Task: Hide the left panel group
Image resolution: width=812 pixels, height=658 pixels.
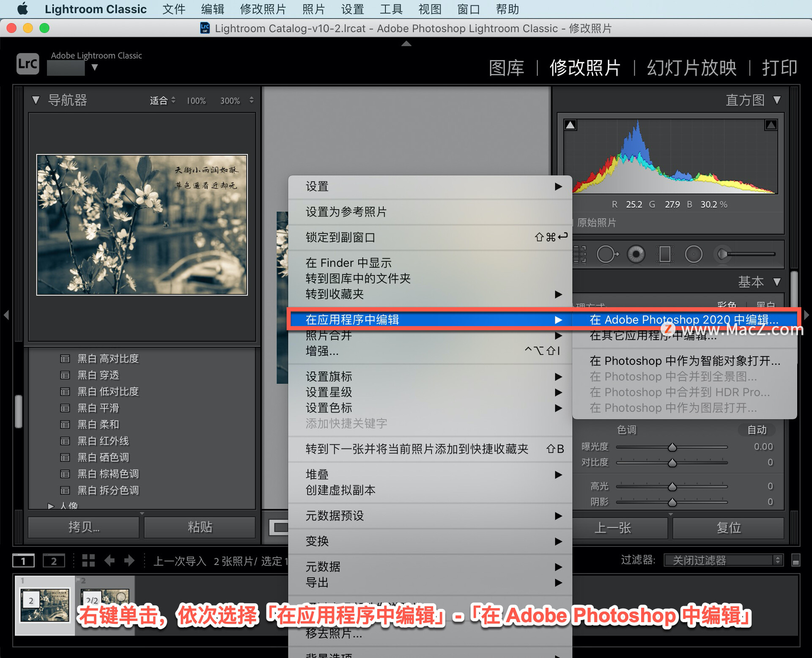Action: point(6,315)
